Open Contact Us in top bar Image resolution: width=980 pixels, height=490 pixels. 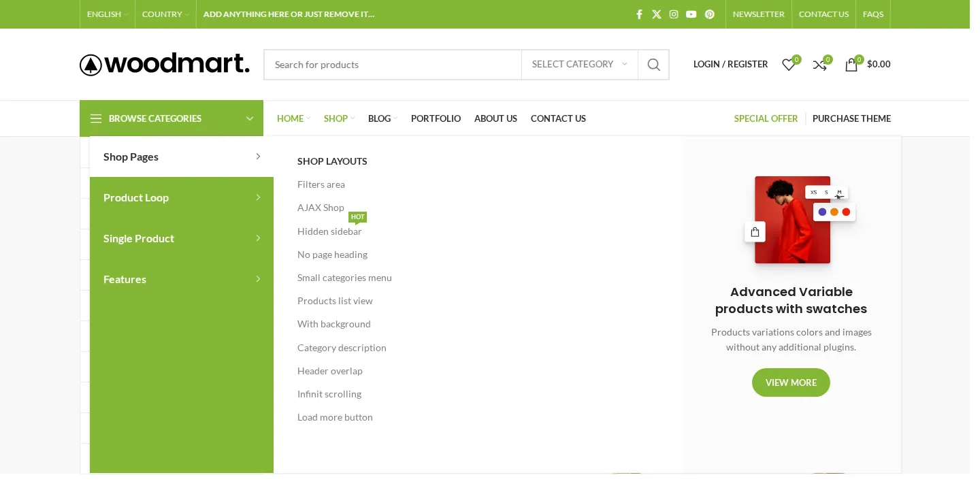pos(823,14)
